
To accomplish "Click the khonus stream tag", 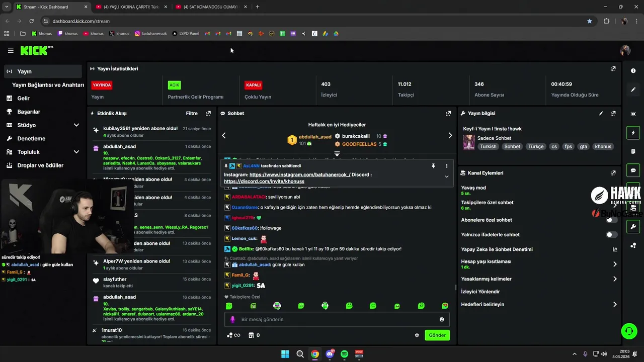I will (x=603, y=147).
